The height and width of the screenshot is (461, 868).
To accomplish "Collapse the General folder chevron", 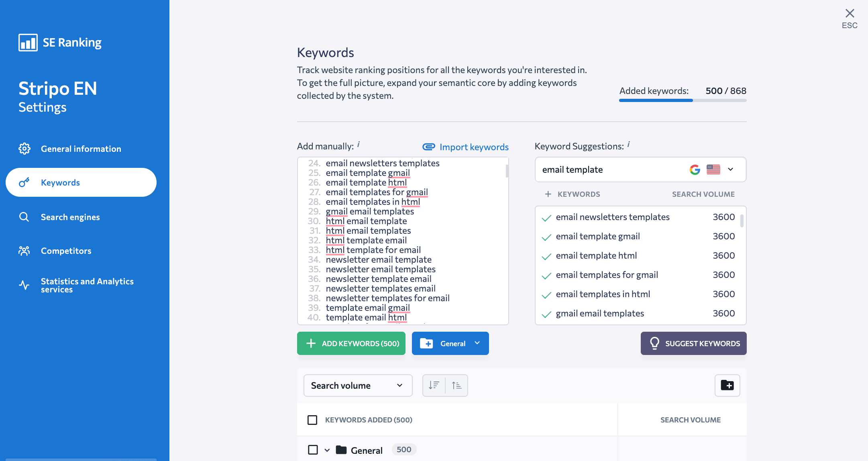I will click(327, 450).
